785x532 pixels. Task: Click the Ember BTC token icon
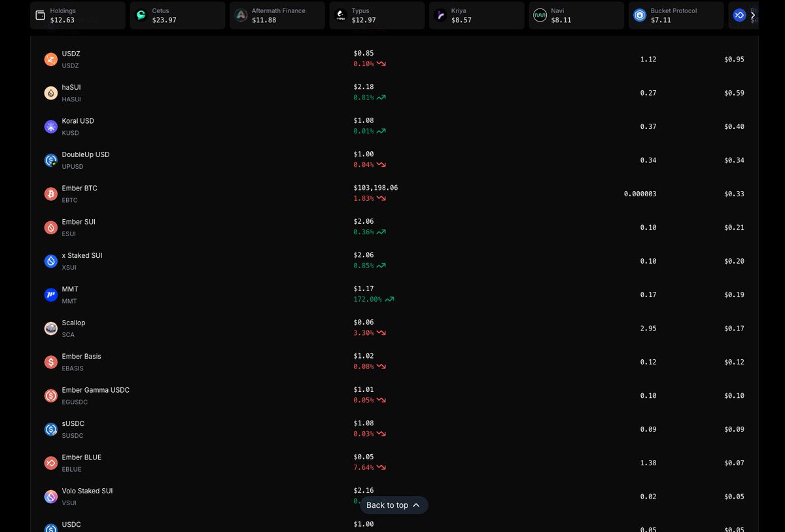[51, 194]
